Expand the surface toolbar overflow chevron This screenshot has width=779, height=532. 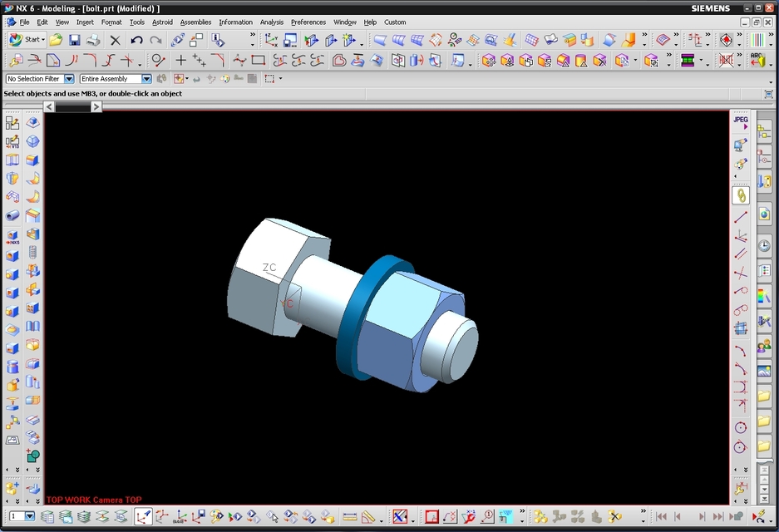point(644,35)
